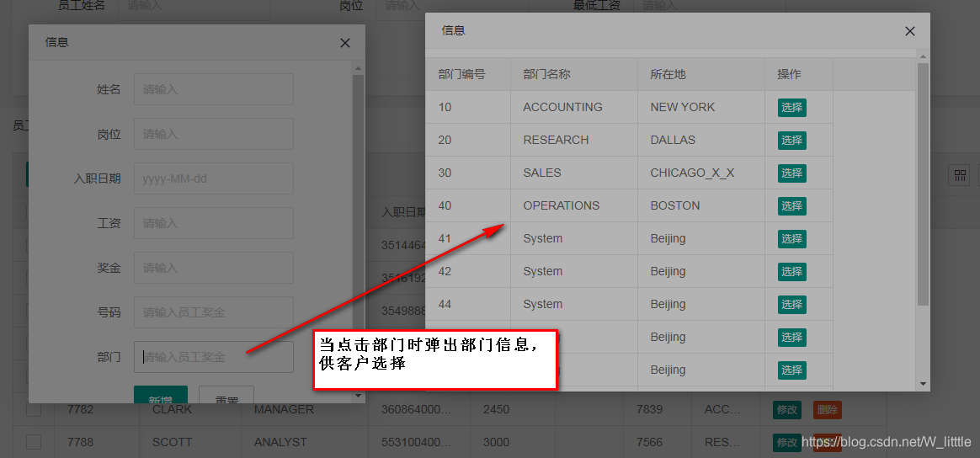The width and height of the screenshot is (980, 458).
Task: Click the department dialog scrollbar down arrow
Action: coord(923,384)
